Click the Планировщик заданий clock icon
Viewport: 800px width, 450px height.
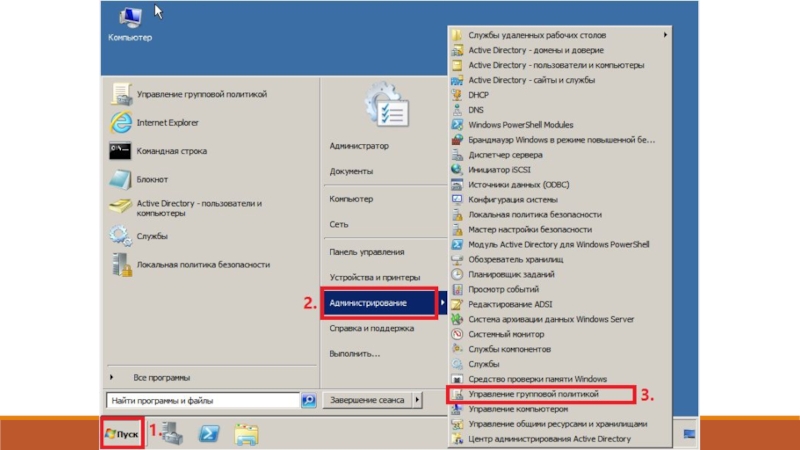[457, 274]
